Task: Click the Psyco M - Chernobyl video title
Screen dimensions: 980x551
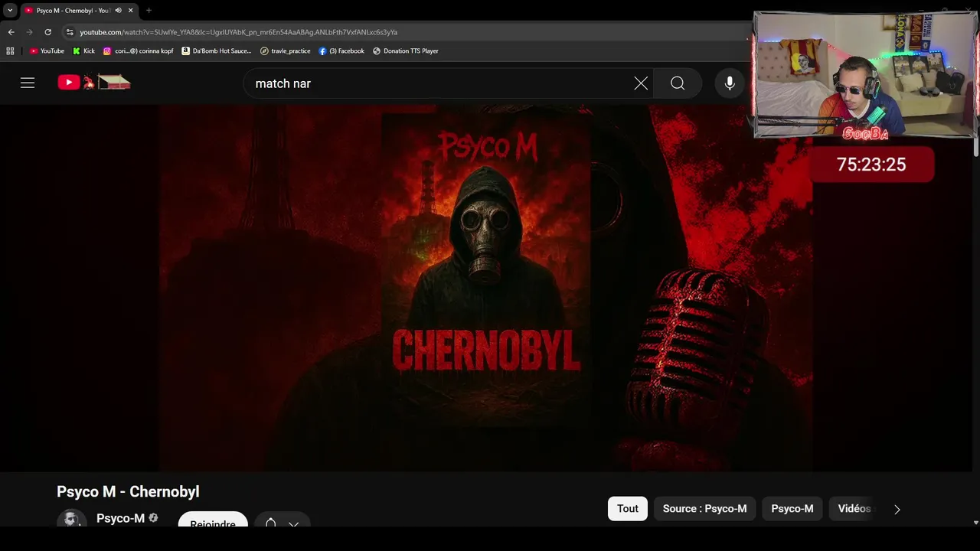Action: coord(128,491)
